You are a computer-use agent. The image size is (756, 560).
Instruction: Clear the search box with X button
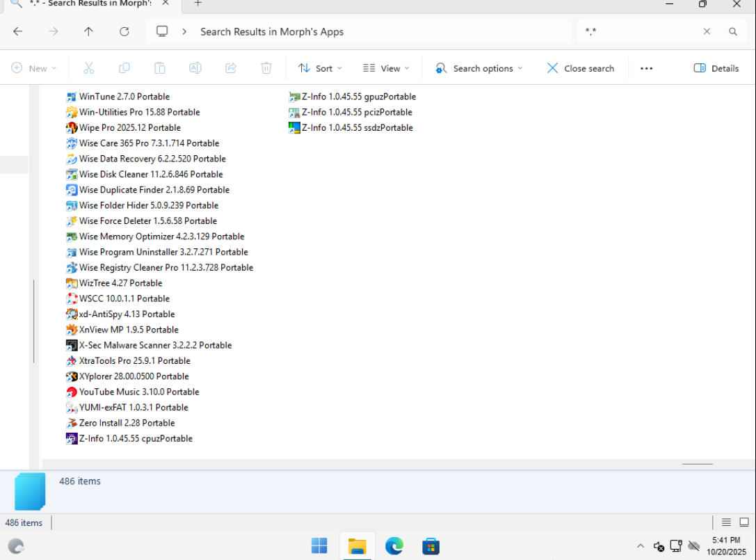pyautogui.click(x=707, y=32)
